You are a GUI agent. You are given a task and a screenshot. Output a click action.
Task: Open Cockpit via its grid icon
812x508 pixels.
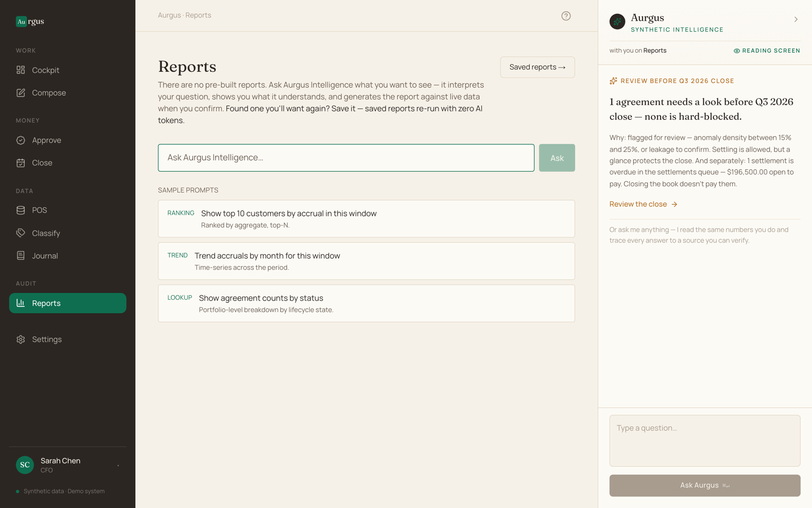[x=21, y=70]
